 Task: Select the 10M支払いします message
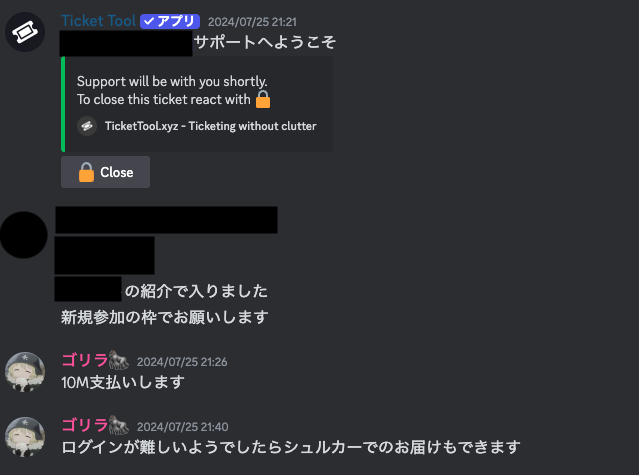point(123,383)
